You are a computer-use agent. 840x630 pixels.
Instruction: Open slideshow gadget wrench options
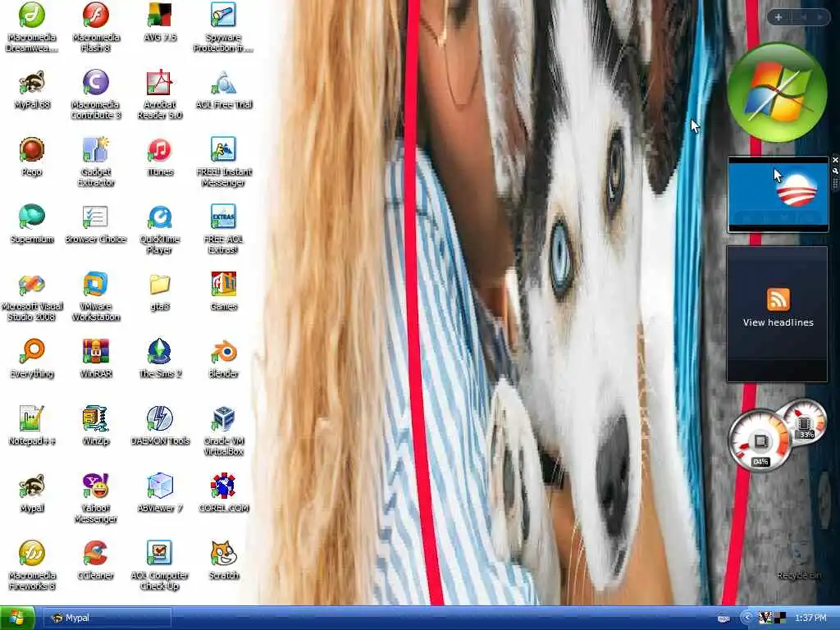(835, 171)
